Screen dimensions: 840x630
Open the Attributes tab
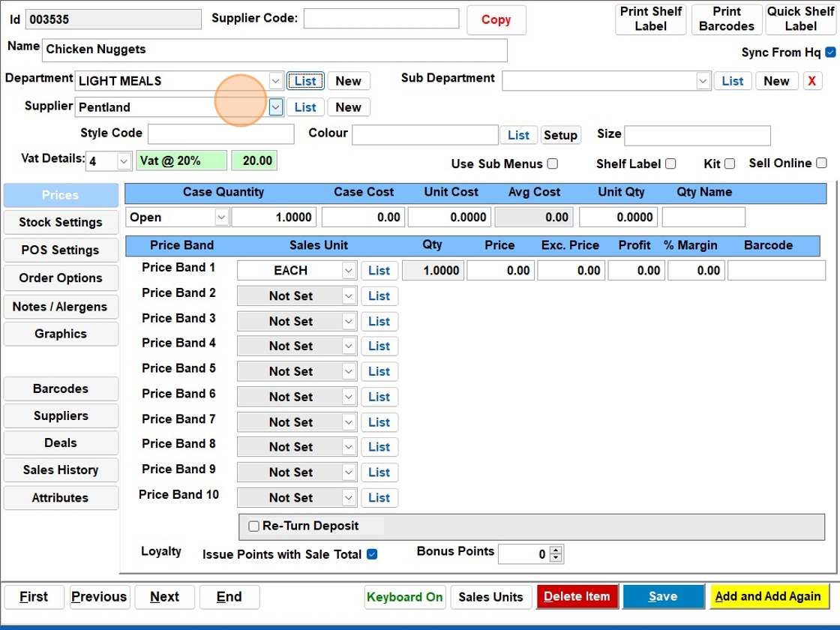(x=61, y=498)
